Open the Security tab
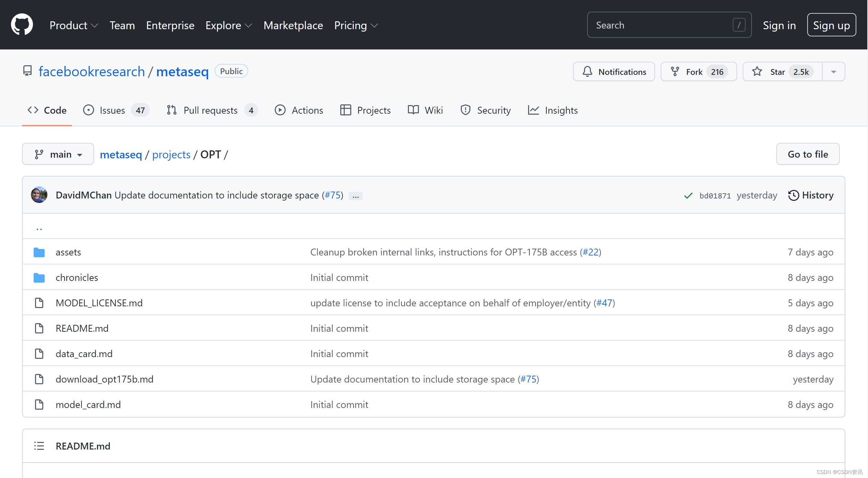 pos(494,110)
